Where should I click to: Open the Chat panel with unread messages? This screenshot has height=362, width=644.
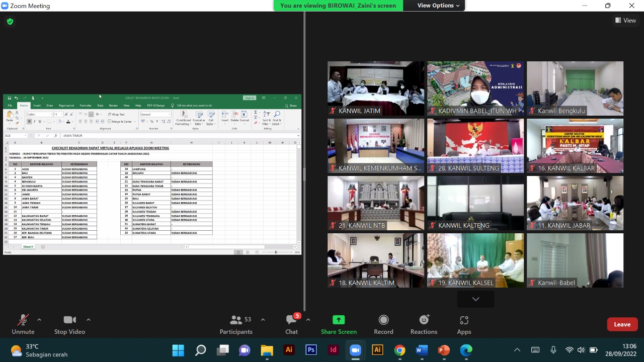click(x=292, y=324)
